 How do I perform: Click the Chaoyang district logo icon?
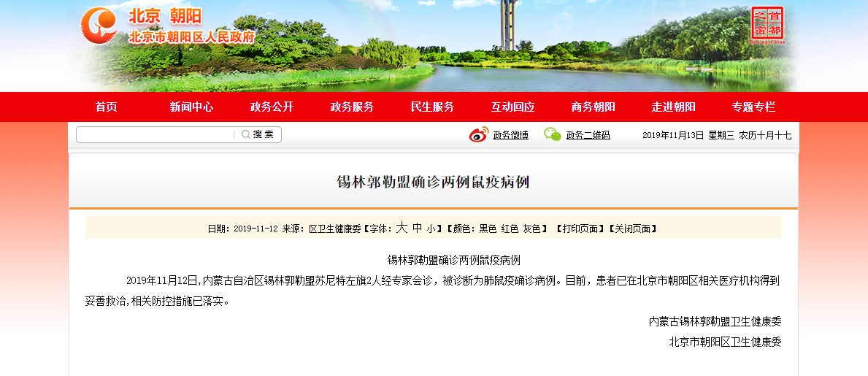click(x=99, y=26)
